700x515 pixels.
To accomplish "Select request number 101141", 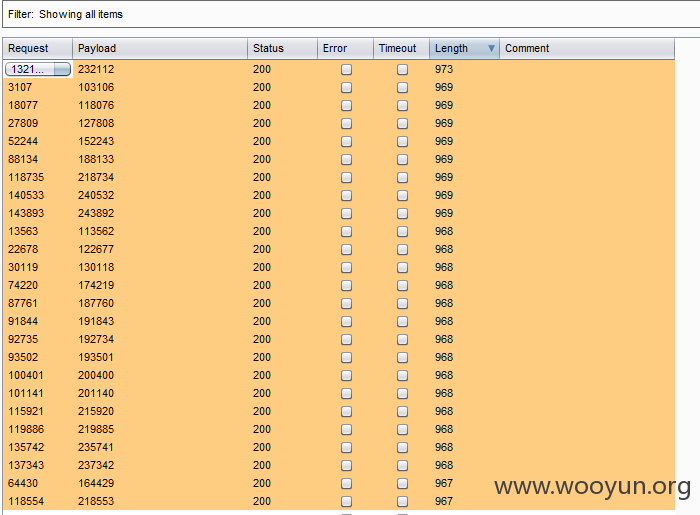I will pos(26,393).
